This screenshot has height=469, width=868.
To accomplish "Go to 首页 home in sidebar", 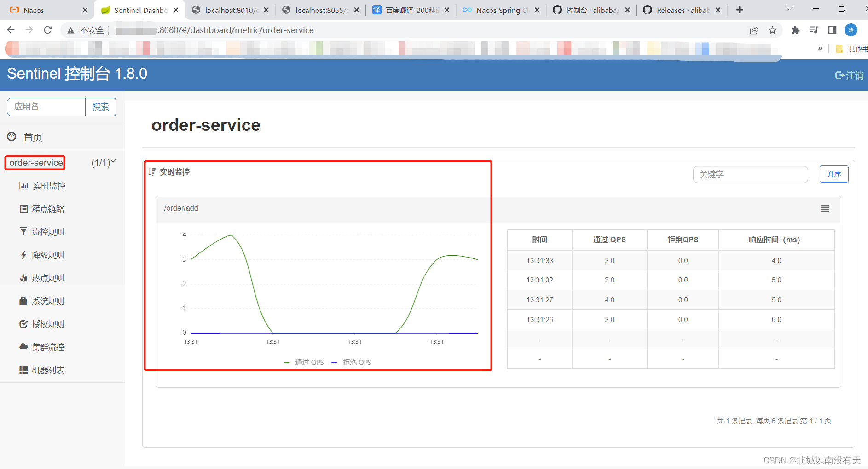I will [x=25, y=137].
